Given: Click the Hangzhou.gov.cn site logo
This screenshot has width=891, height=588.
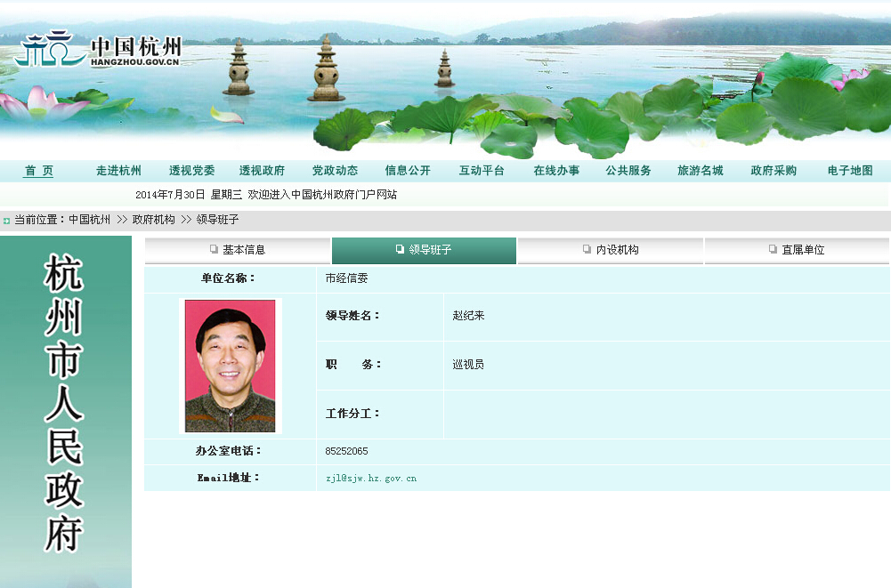Looking at the screenshot, I should click(x=98, y=51).
